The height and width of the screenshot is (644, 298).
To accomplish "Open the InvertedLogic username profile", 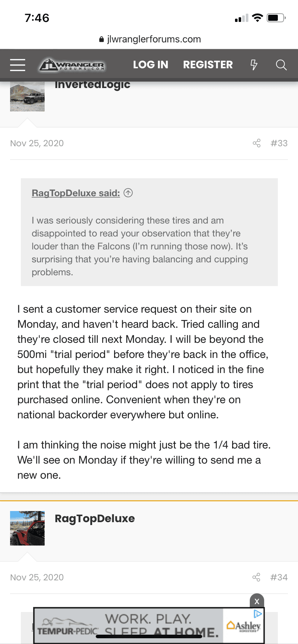I will pyautogui.click(x=92, y=85).
